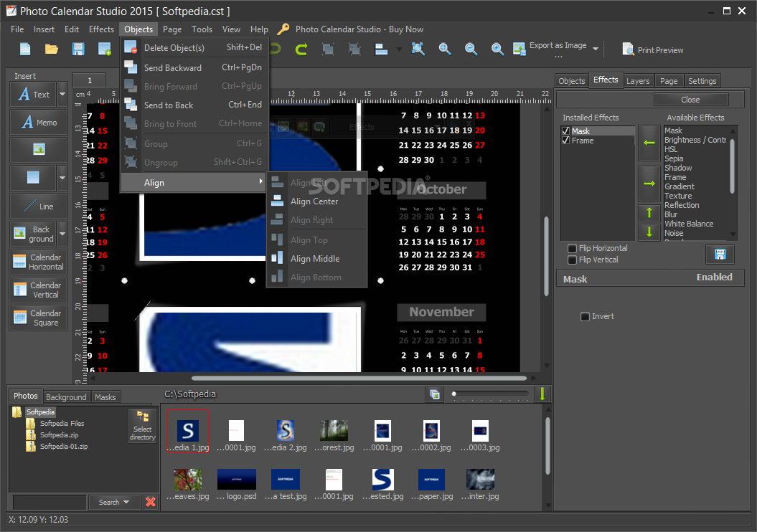
Task: Click the Print Preview icon
Action: (x=628, y=49)
